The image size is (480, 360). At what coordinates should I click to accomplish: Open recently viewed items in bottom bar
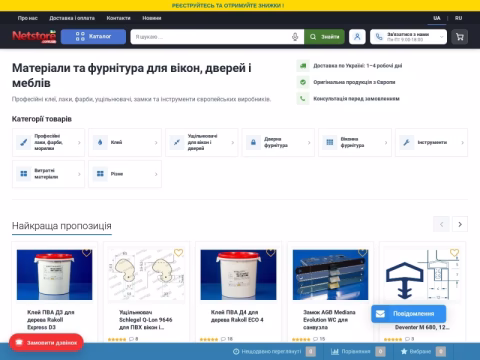[x=274, y=351]
